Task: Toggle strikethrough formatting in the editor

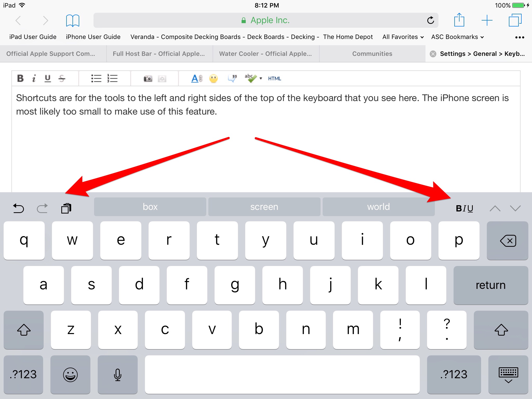Action: (x=62, y=78)
